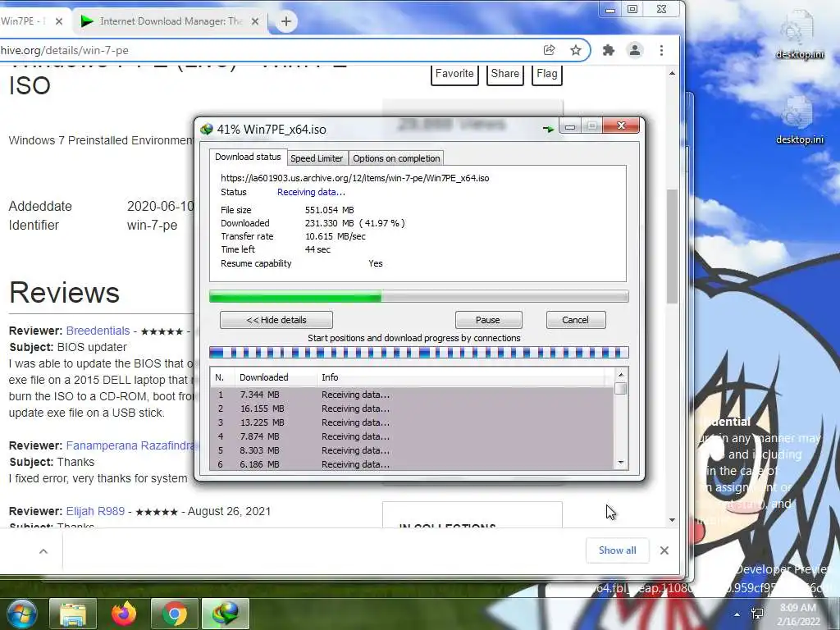This screenshot has width=840, height=630.
Task: Click the network tray icon
Action: [x=757, y=614]
